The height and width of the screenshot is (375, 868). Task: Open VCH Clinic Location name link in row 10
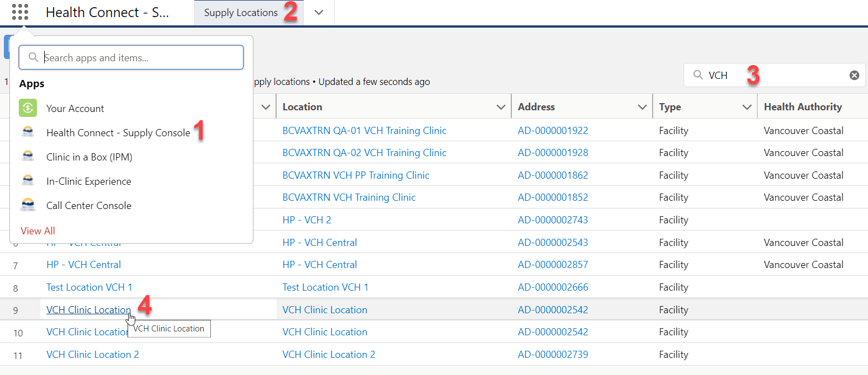[x=87, y=332]
